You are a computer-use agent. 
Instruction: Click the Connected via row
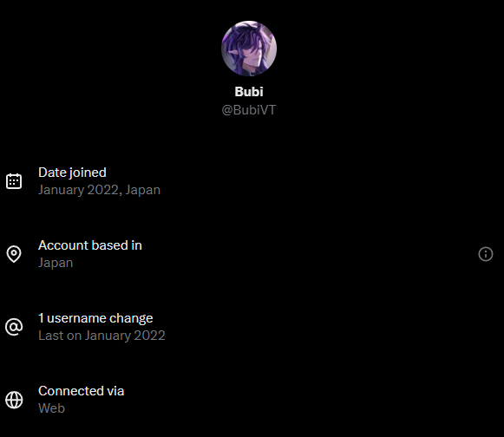click(252, 400)
